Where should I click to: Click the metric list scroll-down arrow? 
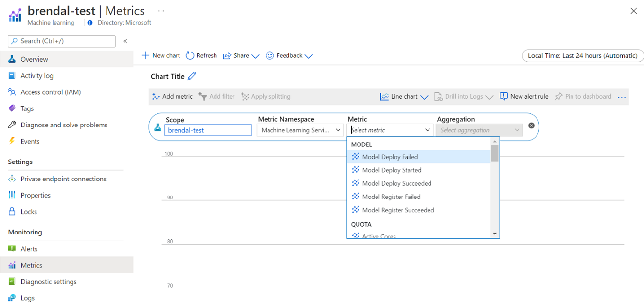pyautogui.click(x=495, y=234)
